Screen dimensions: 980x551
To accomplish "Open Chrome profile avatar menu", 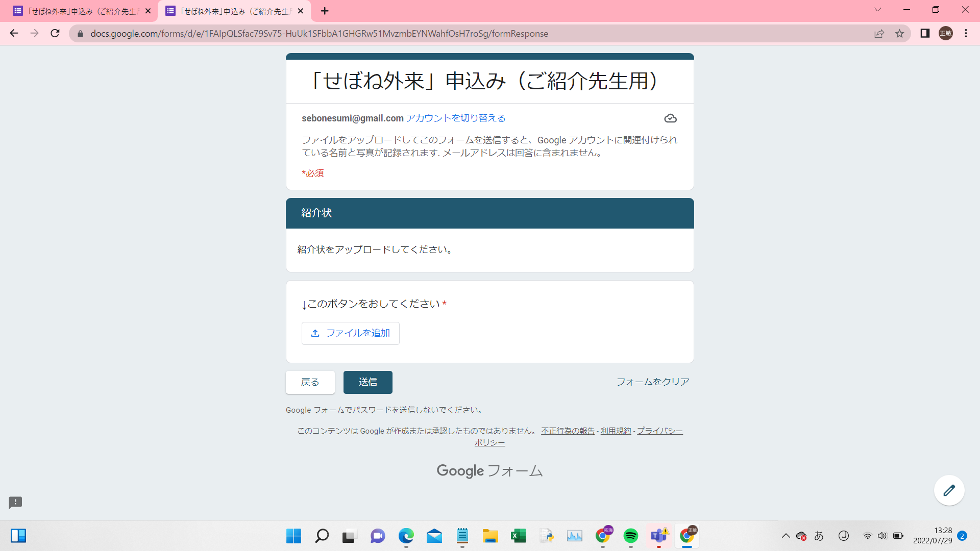I will click(946, 34).
